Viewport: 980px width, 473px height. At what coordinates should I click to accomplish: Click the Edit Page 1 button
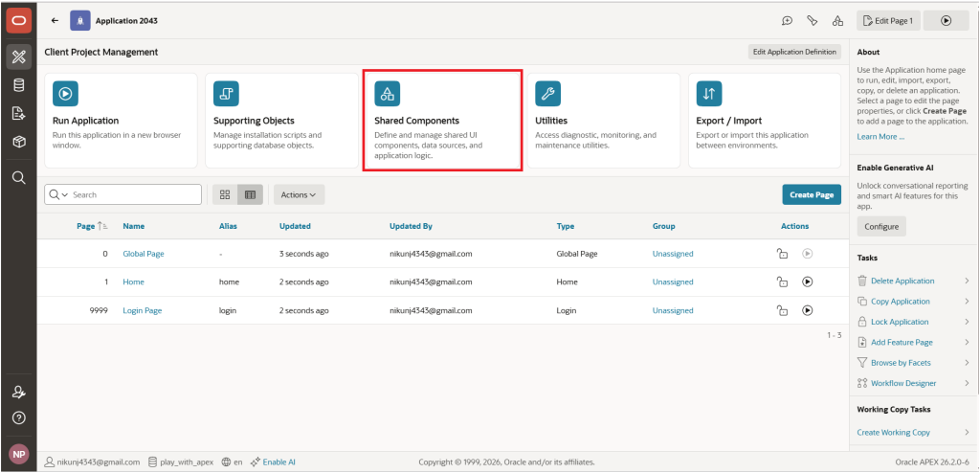(x=888, y=21)
